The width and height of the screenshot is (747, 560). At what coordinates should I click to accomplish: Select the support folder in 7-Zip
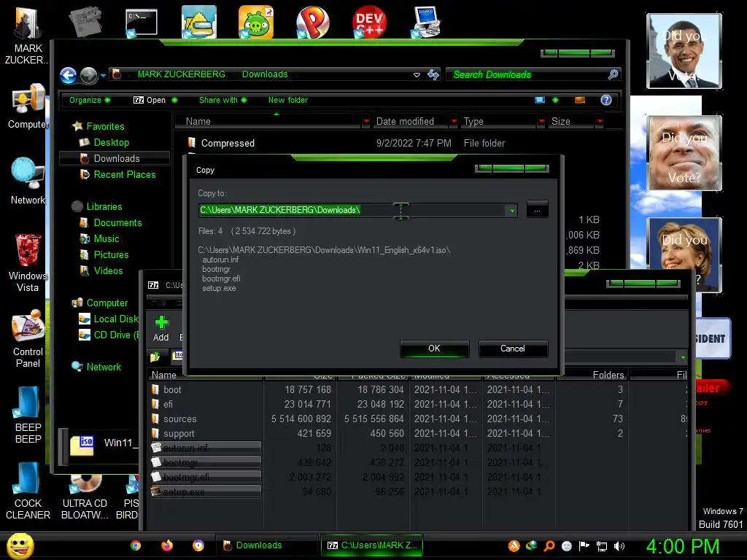pyautogui.click(x=179, y=434)
